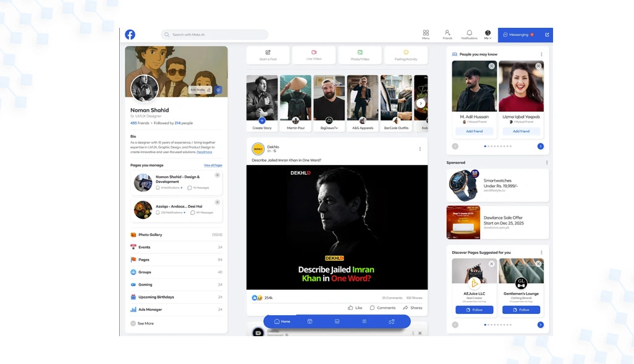Follow Gentlemen's Lounge page
The image size is (634, 364).
pyautogui.click(x=521, y=310)
